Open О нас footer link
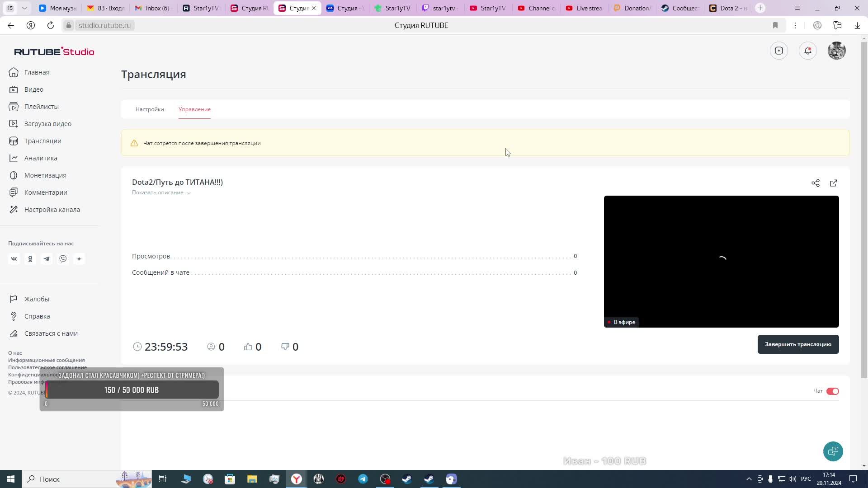Image resolution: width=868 pixels, height=488 pixels. (x=15, y=353)
